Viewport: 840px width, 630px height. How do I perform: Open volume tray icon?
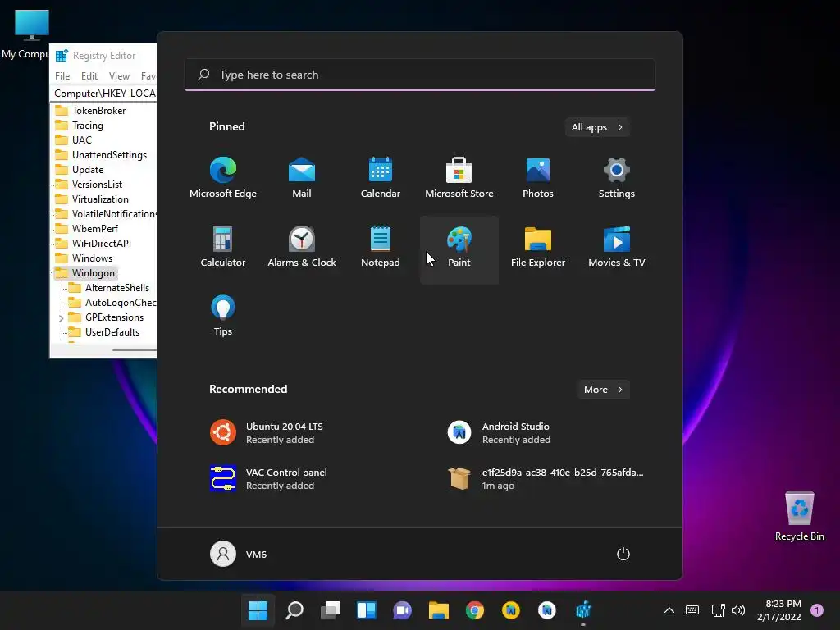(x=738, y=610)
